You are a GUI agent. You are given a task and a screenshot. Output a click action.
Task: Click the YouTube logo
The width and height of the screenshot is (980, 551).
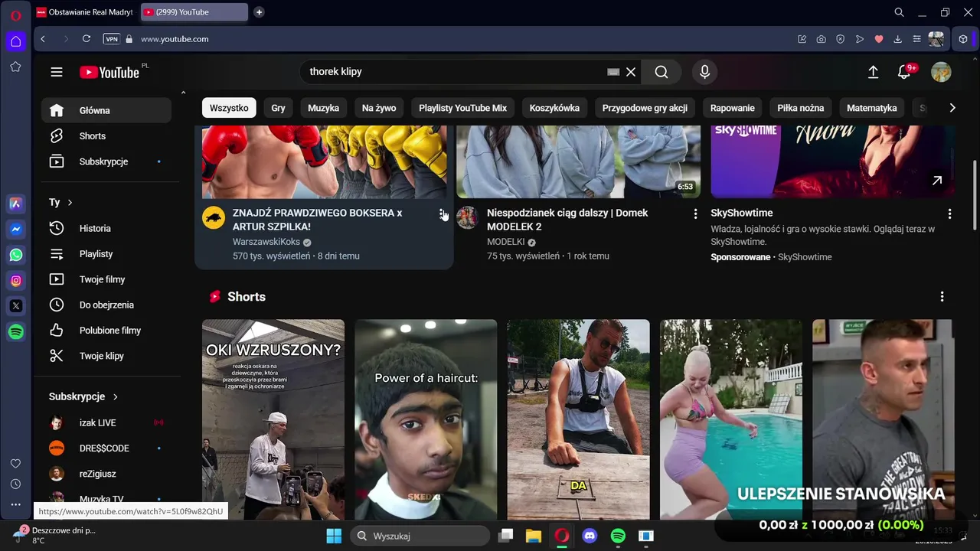pos(109,72)
